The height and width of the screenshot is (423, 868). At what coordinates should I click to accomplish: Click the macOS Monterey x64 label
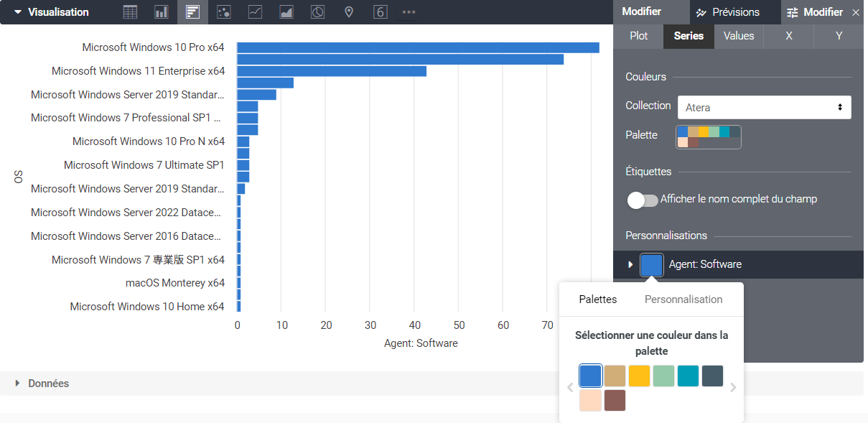pyautogui.click(x=175, y=283)
